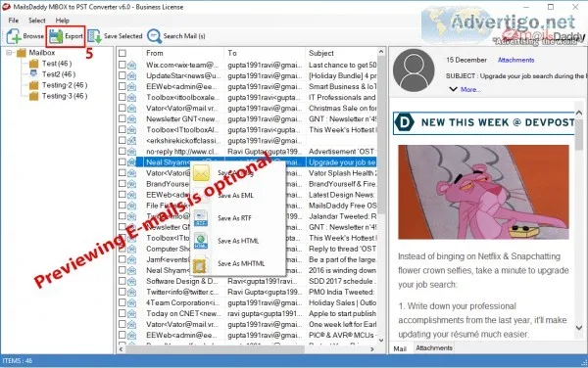Click the More... link in preview header
588x368 pixels.
(x=470, y=89)
